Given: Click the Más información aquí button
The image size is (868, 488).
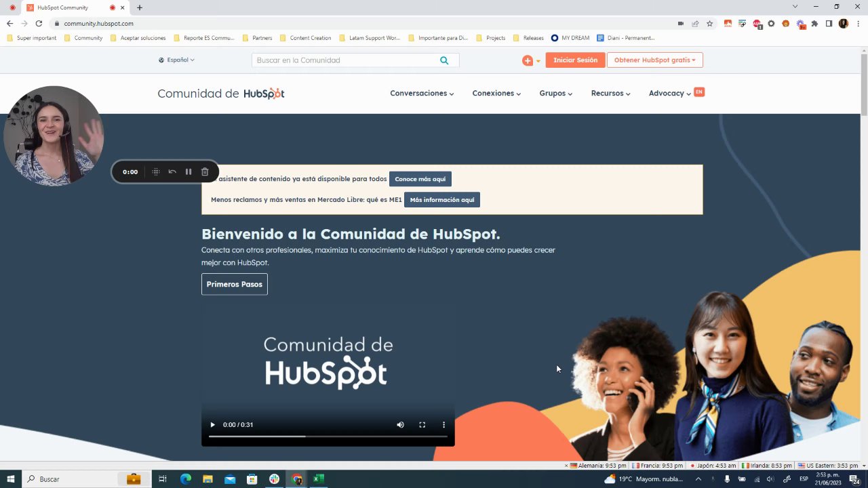Looking at the screenshot, I should tap(442, 200).
